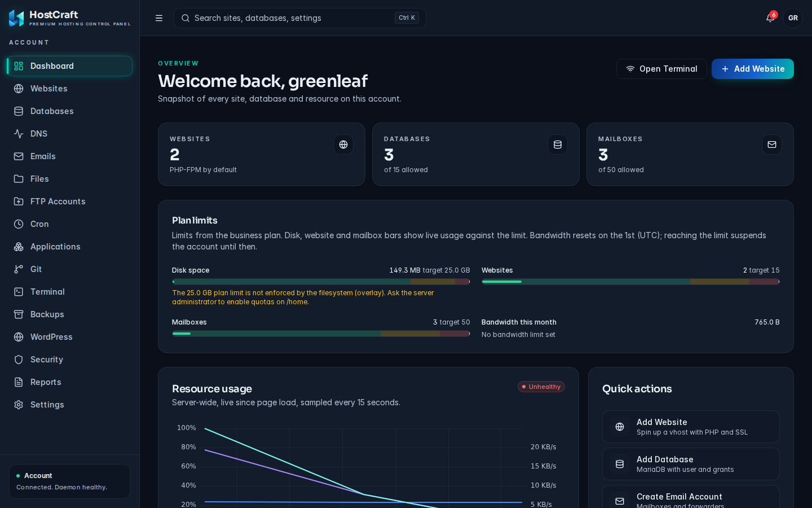Click the envelope icon on Mailboxes card
The image size is (812, 508).
772,144
